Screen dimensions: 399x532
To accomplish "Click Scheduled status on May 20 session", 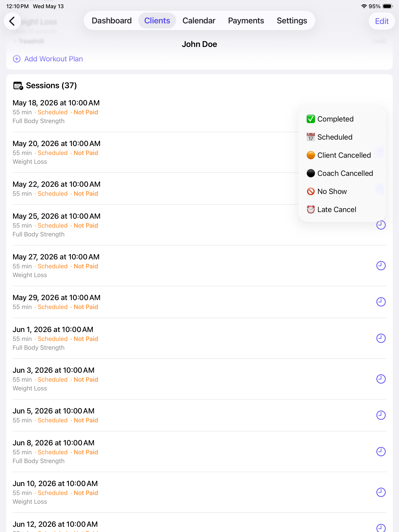I will point(52,153).
